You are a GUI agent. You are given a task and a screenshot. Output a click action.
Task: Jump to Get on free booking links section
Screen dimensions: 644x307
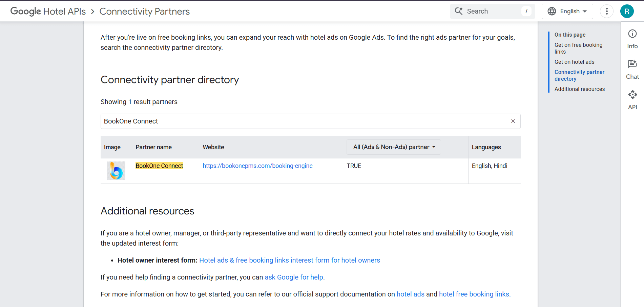coord(578,48)
